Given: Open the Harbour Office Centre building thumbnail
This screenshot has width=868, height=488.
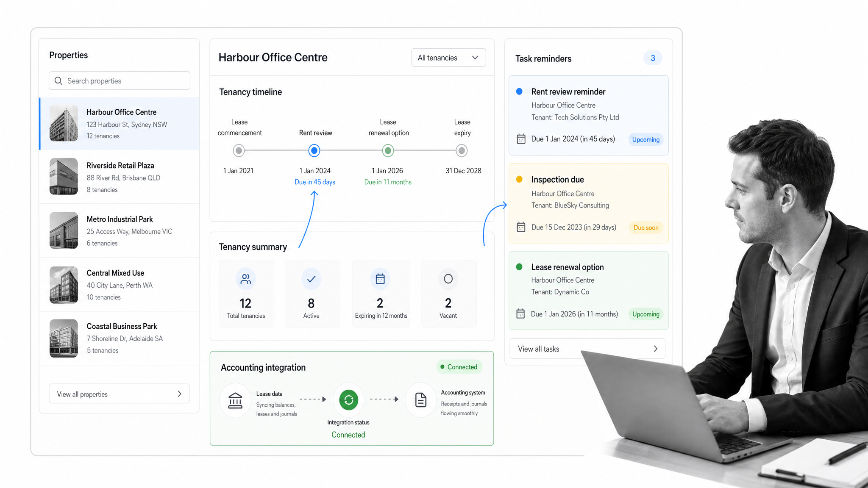Looking at the screenshot, I should 64,123.
